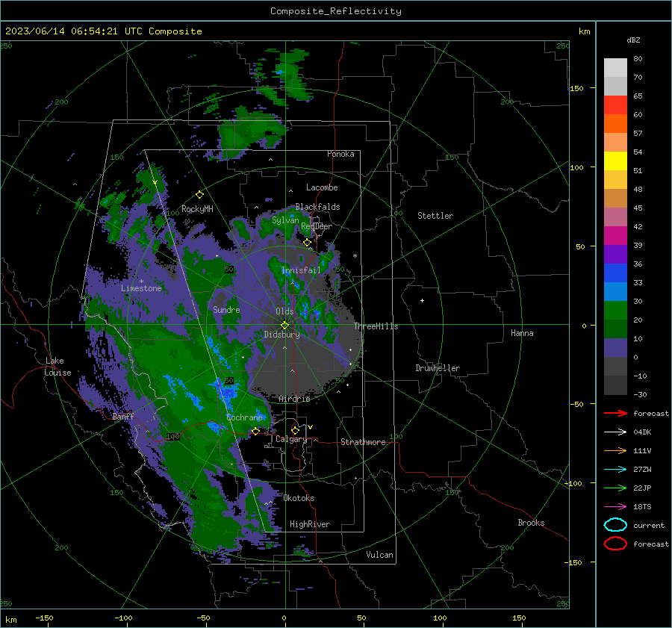Click the yellow radar site marker by Olds
Viewport: 672px width, 628px height.
[x=284, y=326]
